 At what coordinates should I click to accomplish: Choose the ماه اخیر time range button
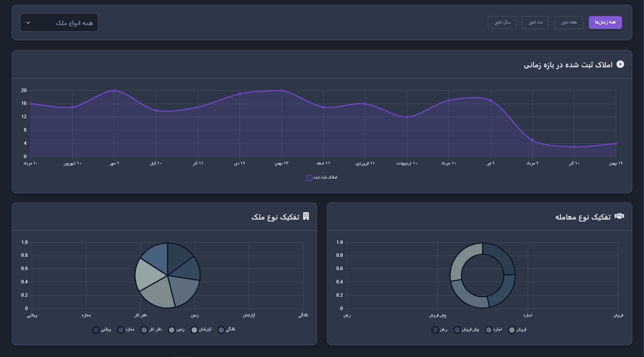point(535,22)
